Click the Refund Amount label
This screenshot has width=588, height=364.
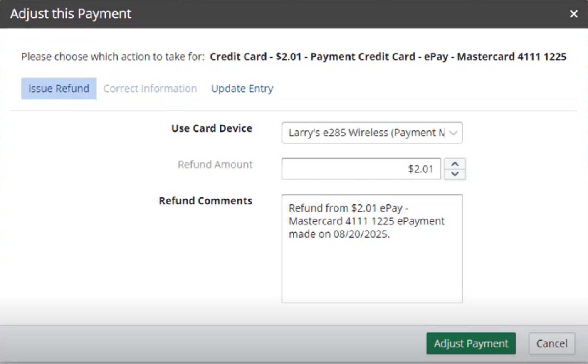[x=215, y=165]
